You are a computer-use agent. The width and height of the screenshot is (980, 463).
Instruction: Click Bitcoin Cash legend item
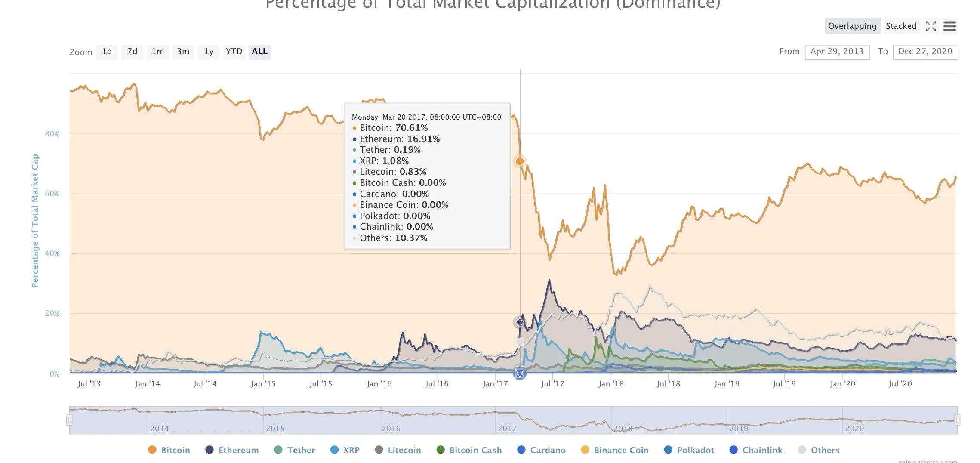(469, 450)
